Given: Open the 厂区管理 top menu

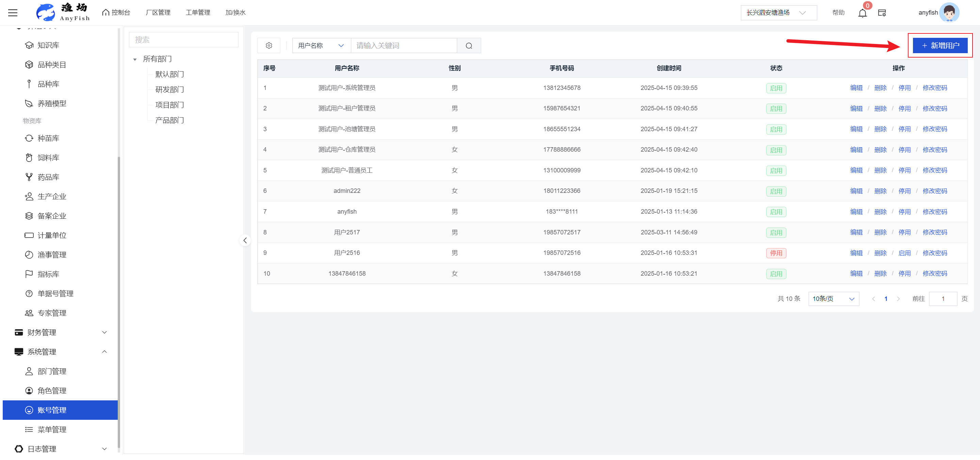Looking at the screenshot, I should 158,13.
